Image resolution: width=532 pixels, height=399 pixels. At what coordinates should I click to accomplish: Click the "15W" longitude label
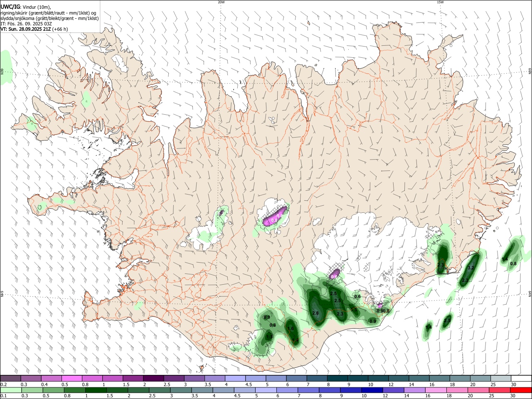[x=440, y=2]
